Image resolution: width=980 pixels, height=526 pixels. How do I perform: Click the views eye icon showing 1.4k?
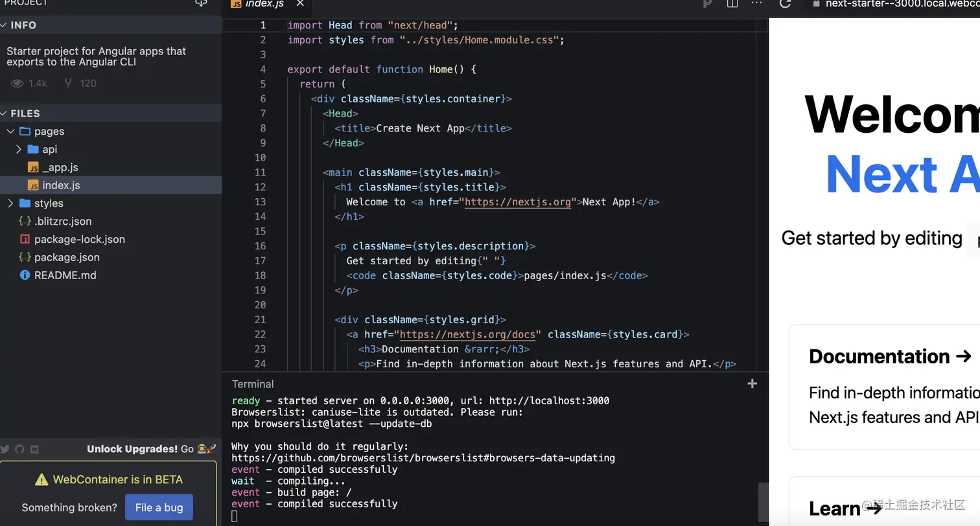(17, 83)
